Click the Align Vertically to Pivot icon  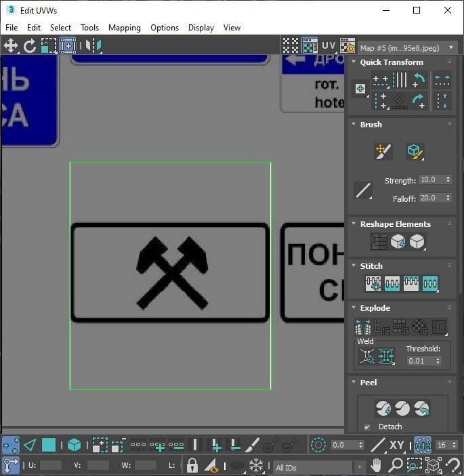point(381,101)
